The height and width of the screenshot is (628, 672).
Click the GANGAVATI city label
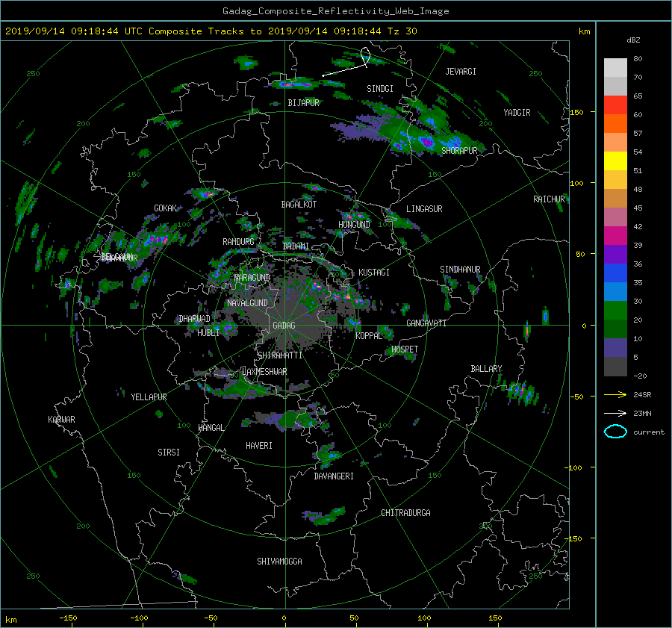[x=426, y=323]
